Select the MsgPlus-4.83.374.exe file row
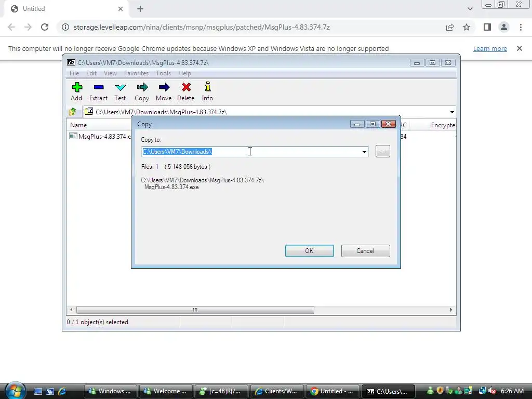Viewport: 532px width, 399px height. (100, 137)
